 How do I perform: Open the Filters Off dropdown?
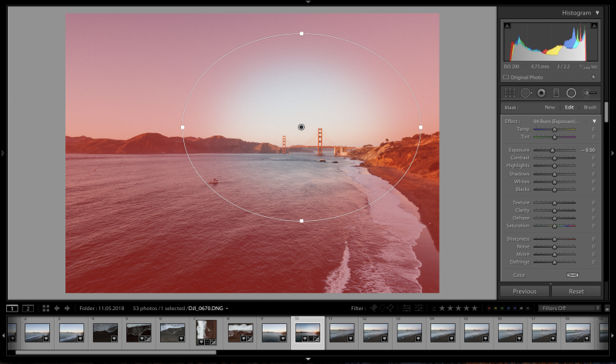[x=569, y=309]
